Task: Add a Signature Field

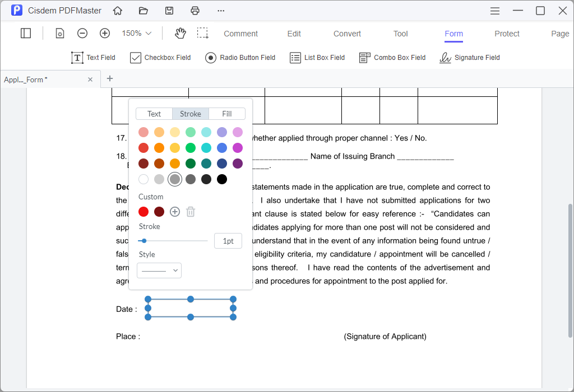Action: (469, 58)
